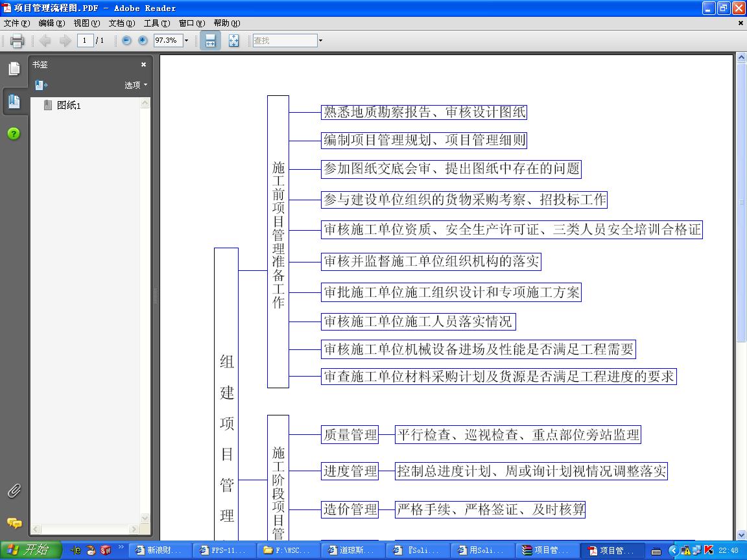This screenshot has width=747, height=560.
Task: Click the Adobe Reader title bar icon
Action: coord(6,8)
